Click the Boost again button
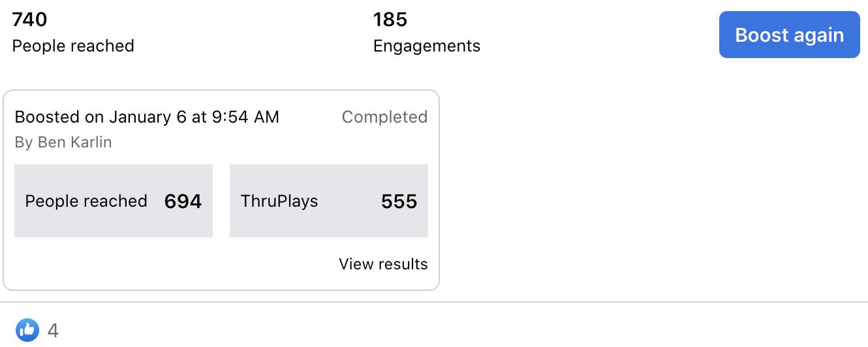The image size is (868, 347). click(789, 35)
